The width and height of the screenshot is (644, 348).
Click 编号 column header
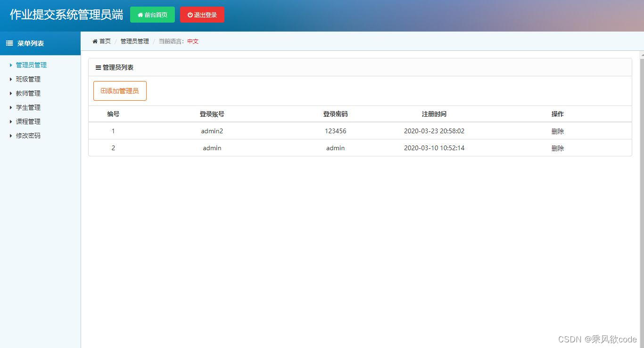point(113,114)
